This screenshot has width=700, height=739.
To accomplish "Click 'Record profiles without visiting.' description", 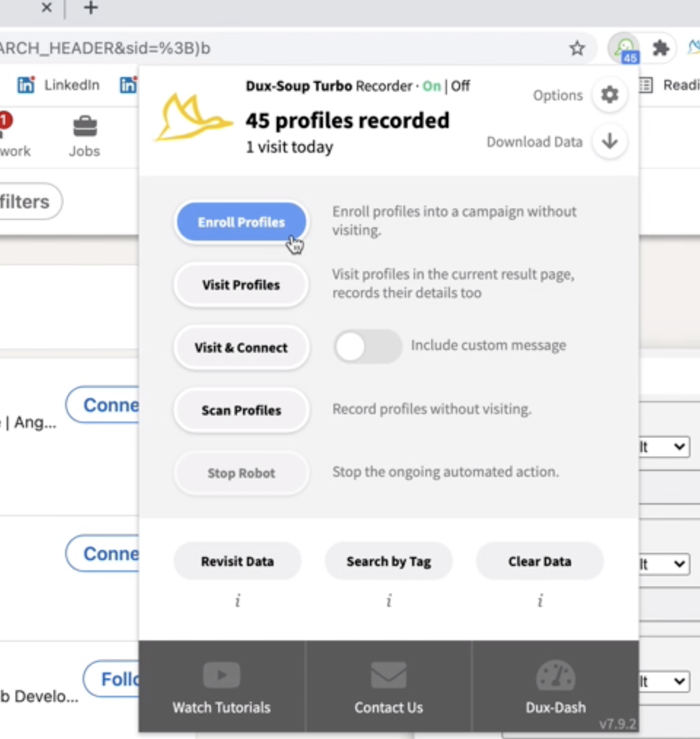I will coord(432,409).
